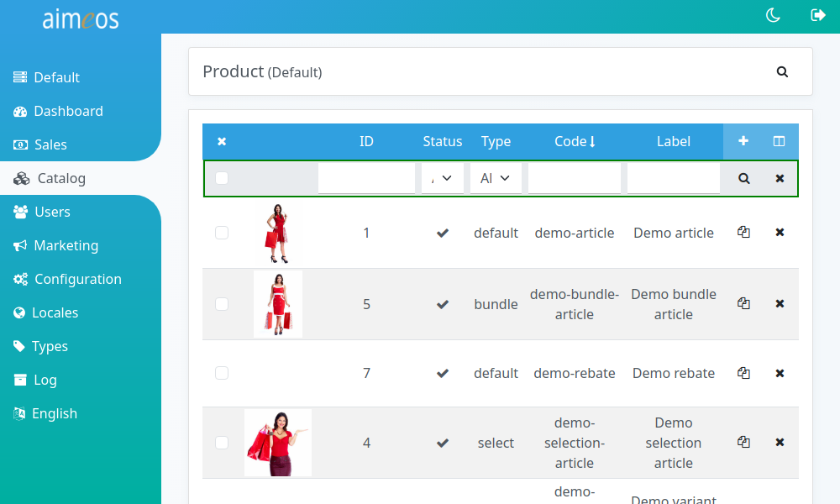Copy the Demo article product

(743, 232)
